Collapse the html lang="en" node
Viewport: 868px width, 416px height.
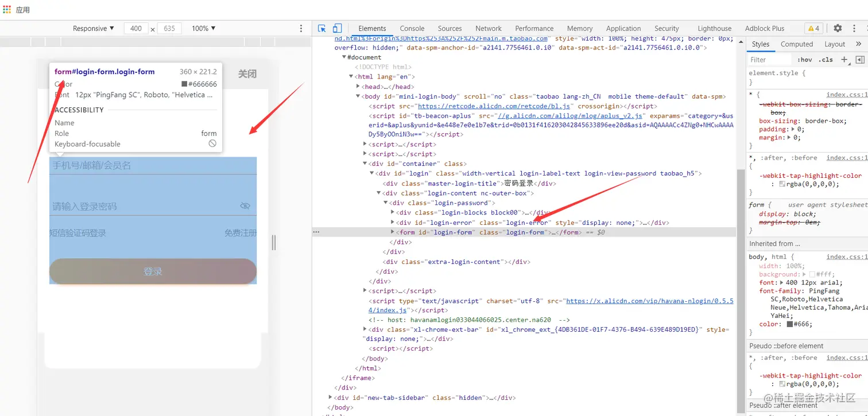click(351, 76)
